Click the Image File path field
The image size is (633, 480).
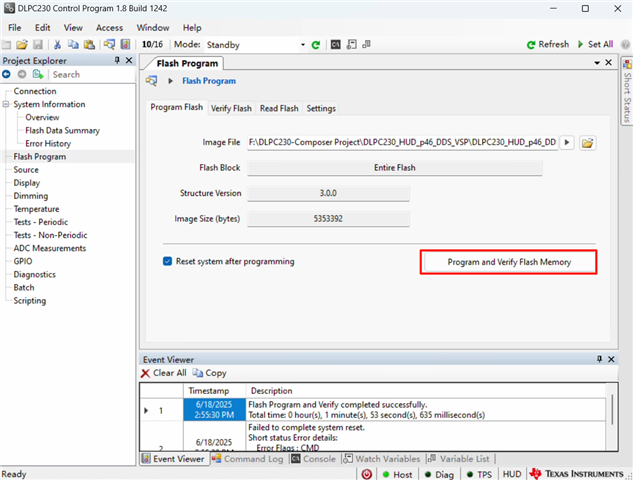coord(402,142)
